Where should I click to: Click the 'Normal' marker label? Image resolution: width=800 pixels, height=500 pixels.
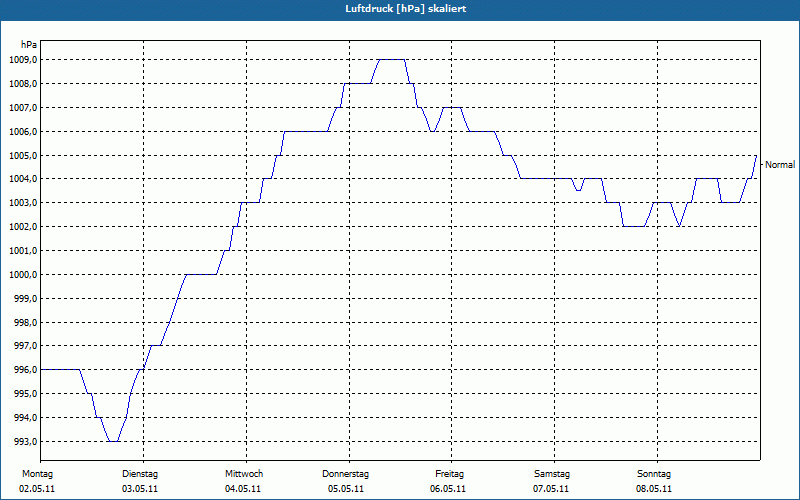click(780, 165)
